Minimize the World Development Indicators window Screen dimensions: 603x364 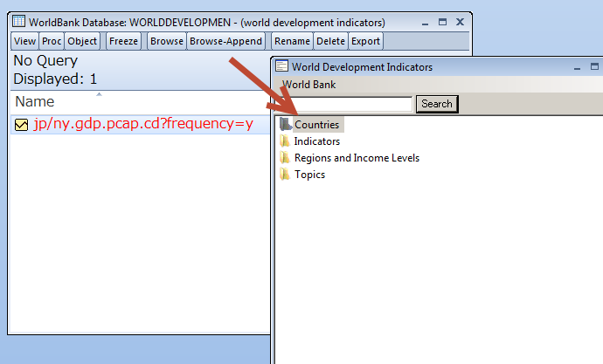578,67
